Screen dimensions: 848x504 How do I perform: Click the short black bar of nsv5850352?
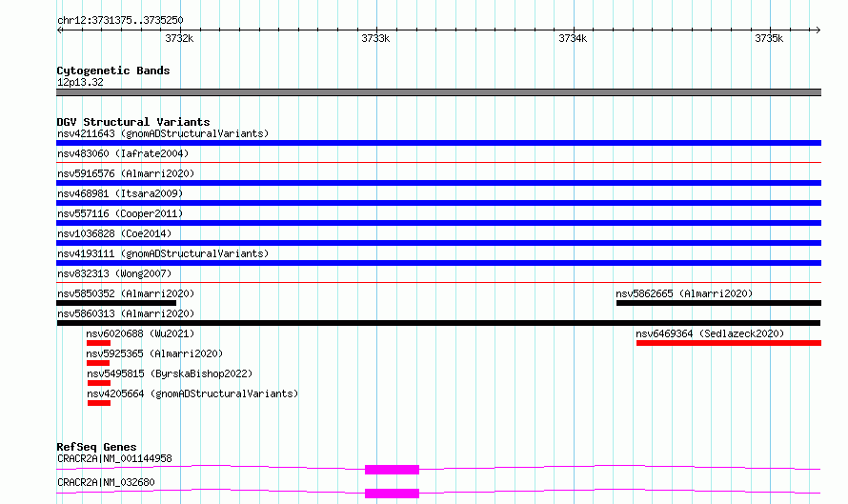(x=116, y=303)
